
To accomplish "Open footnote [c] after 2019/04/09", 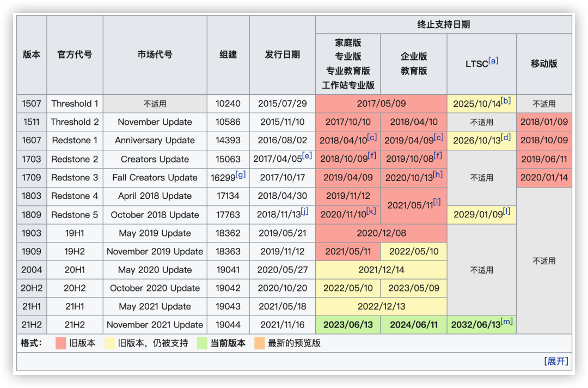I will [438, 137].
